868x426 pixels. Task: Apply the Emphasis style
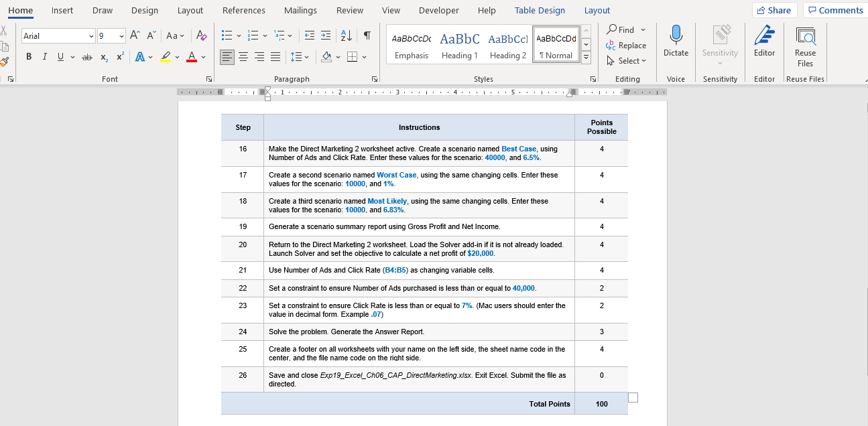[x=412, y=45]
